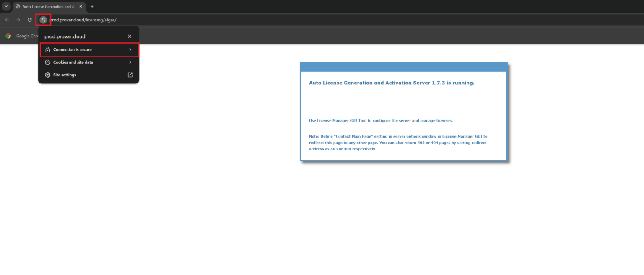Click the external link icon on Site settings row
The width and height of the screenshot is (644, 275).
tap(130, 75)
